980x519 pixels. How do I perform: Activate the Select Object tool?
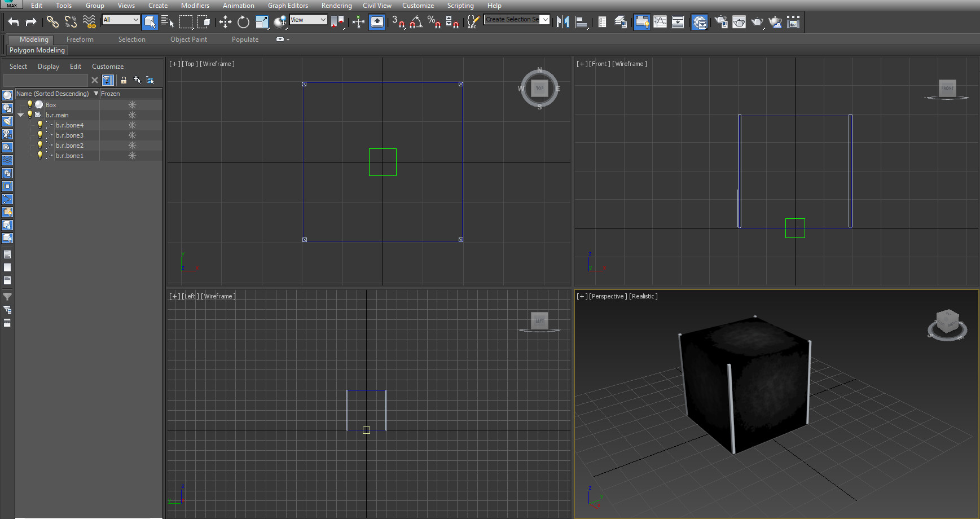coord(150,22)
